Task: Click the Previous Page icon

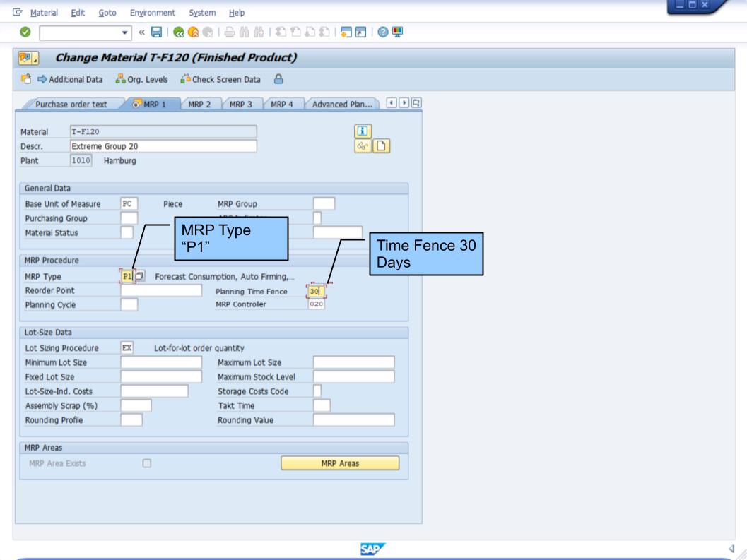Action: [295, 32]
